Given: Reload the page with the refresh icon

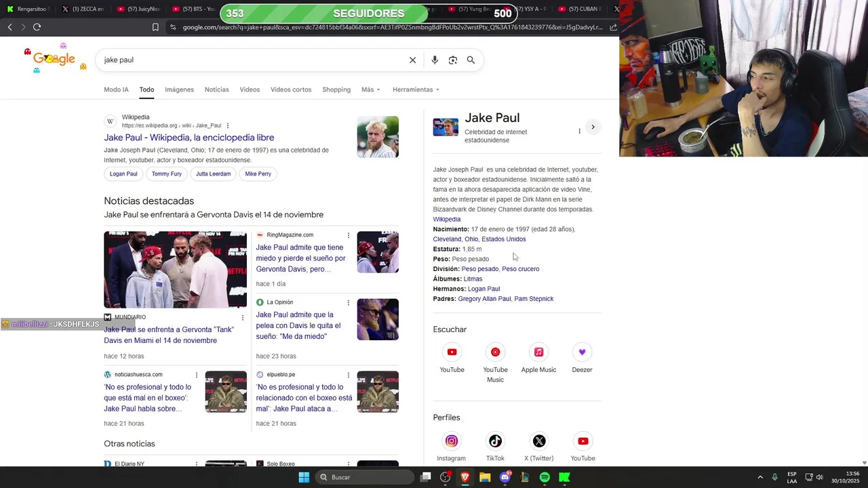Looking at the screenshot, I should (37, 27).
